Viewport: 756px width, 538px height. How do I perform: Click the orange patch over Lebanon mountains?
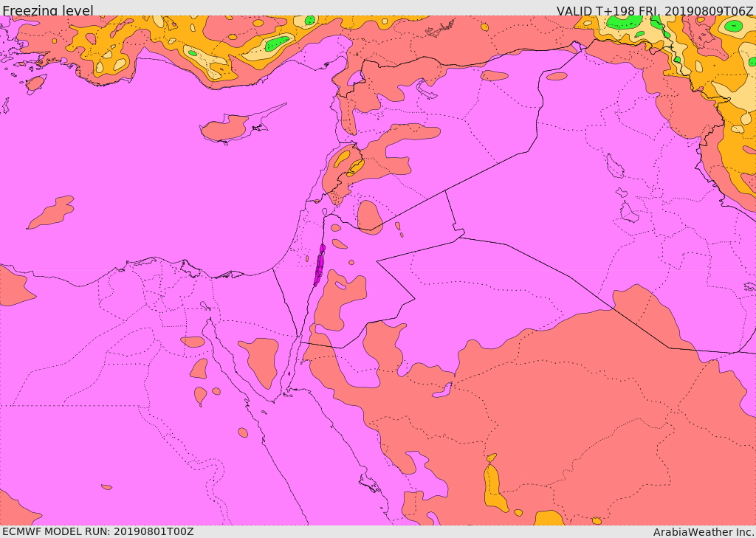(x=343, y=159)
